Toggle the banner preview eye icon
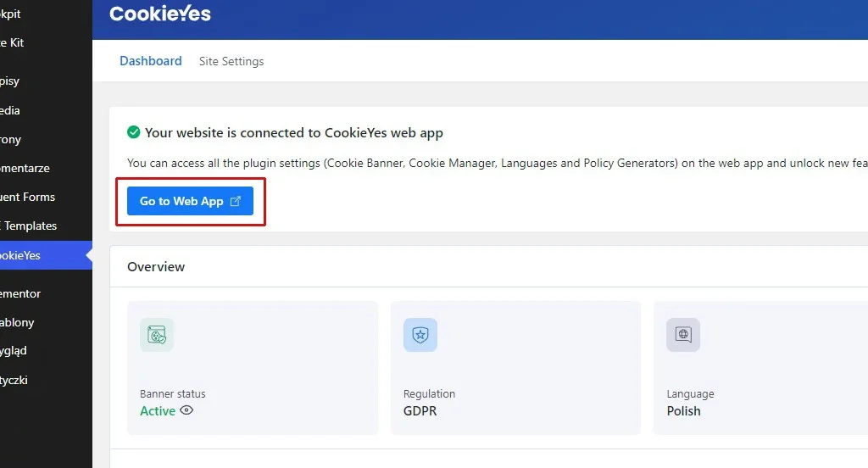Screen dimensions: 868x468 click(186, 410)
